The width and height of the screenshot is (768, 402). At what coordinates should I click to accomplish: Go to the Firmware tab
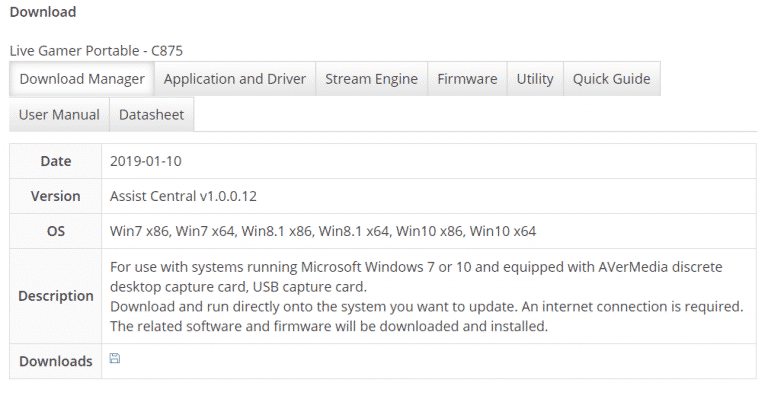[x=467, y=79]
